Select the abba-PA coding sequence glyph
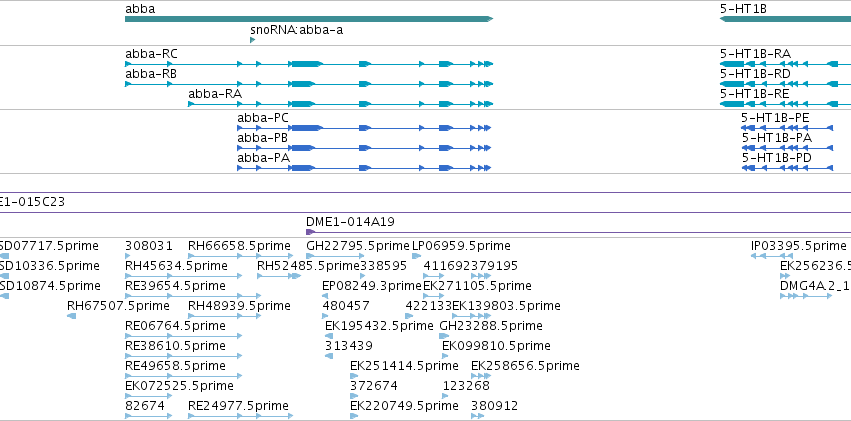The image size is (851, 421). [x=364, y=168]
